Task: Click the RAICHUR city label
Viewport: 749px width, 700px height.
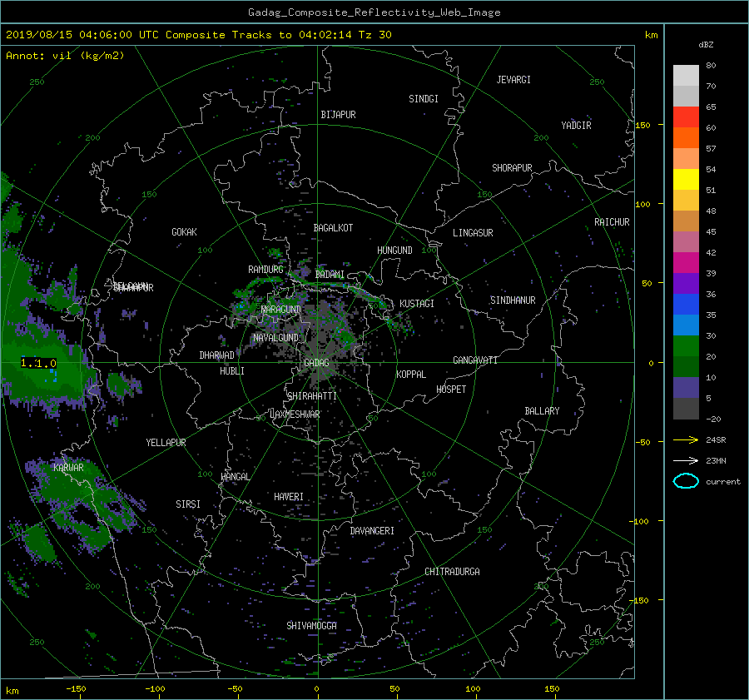Action: tap(612, 222)
